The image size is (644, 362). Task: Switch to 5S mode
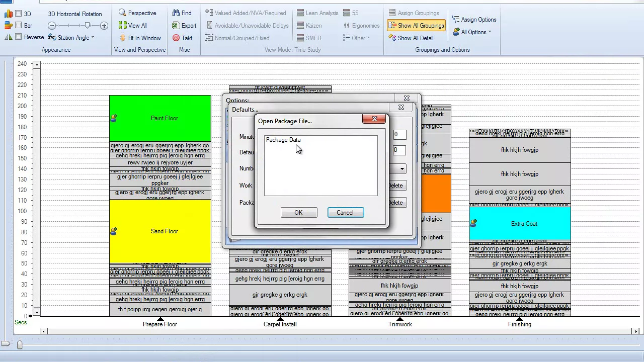pyautogui.click(x=351, y=13)
